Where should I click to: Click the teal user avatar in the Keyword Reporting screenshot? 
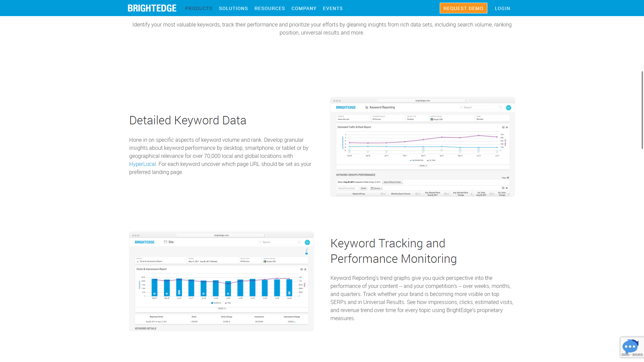pos(508,108)
